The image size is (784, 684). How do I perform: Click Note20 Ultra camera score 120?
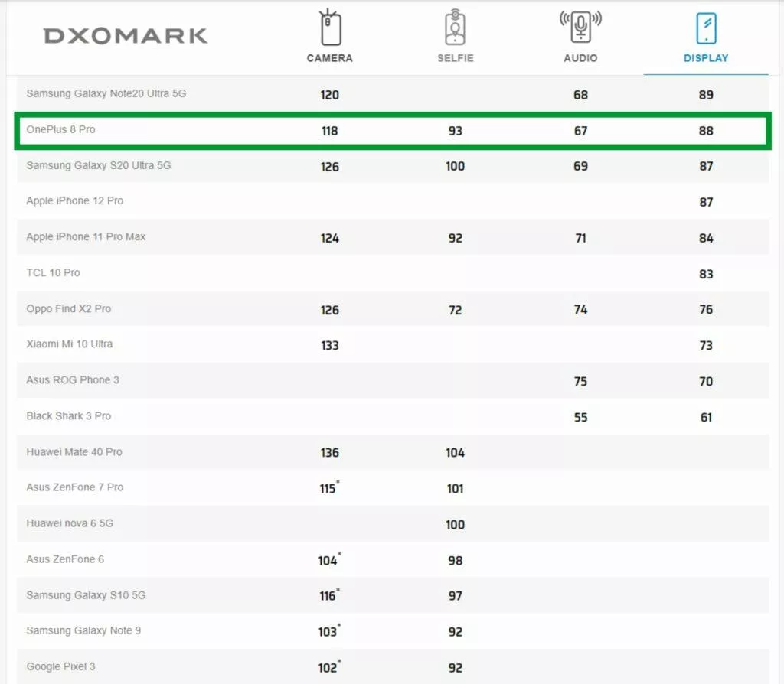[x=329, y=95]
